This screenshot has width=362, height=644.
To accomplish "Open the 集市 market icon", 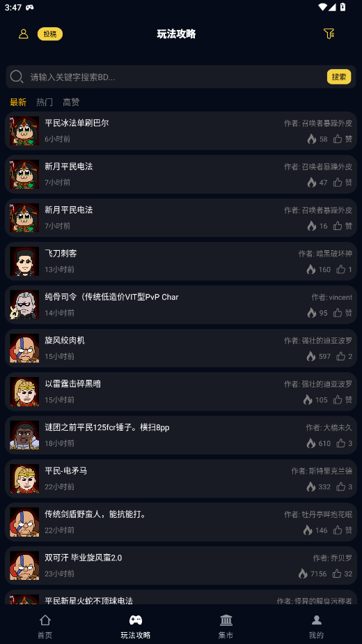I will pos(226,620).
